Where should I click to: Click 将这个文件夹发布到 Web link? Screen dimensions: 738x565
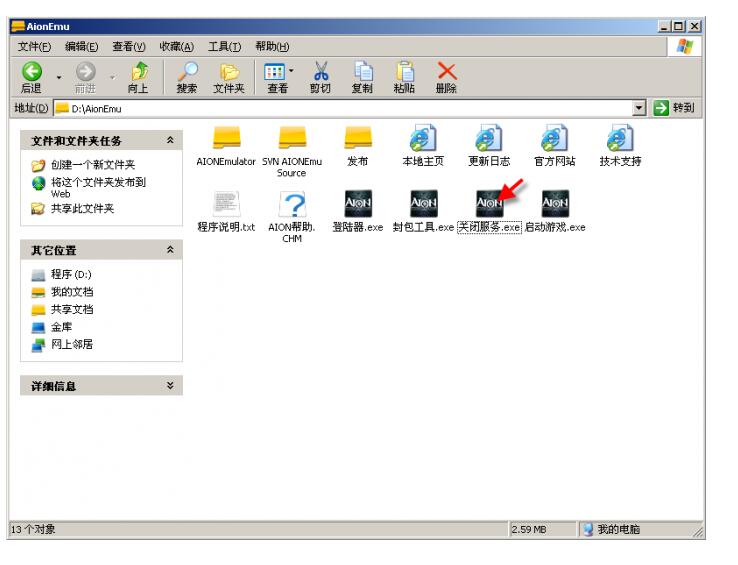(88, 187)
